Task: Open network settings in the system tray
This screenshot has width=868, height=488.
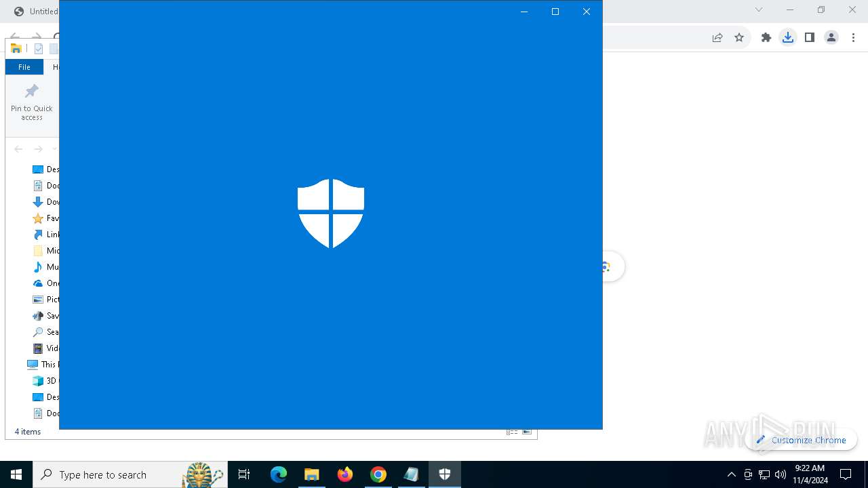Action: coord(764,474)
